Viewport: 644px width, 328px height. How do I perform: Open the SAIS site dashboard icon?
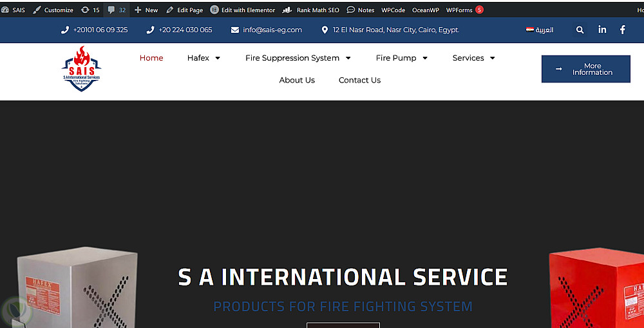(x=5, y=10)
